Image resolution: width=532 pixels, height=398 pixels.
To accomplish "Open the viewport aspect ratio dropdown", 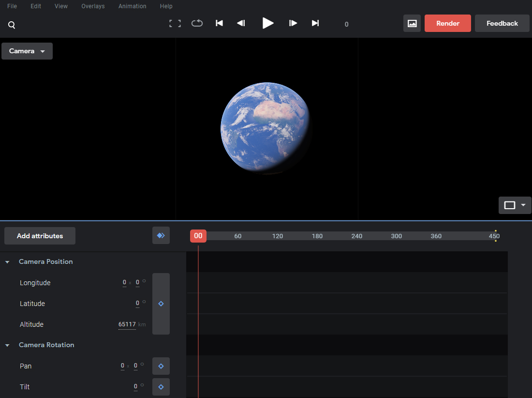I will (x=515, y=205).
